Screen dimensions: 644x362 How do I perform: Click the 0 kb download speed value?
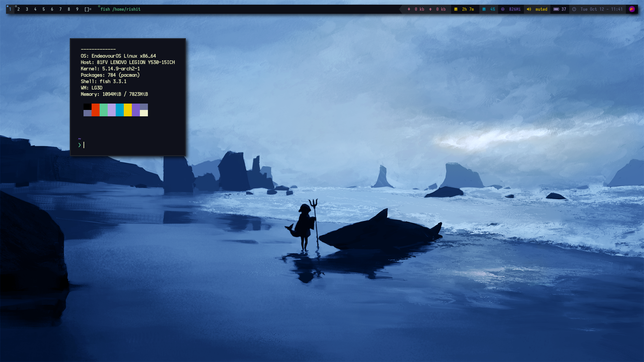coord(419,9)
